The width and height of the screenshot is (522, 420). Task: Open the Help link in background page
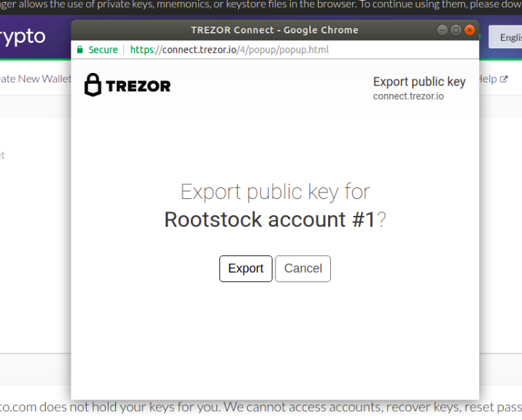point(493,79)
